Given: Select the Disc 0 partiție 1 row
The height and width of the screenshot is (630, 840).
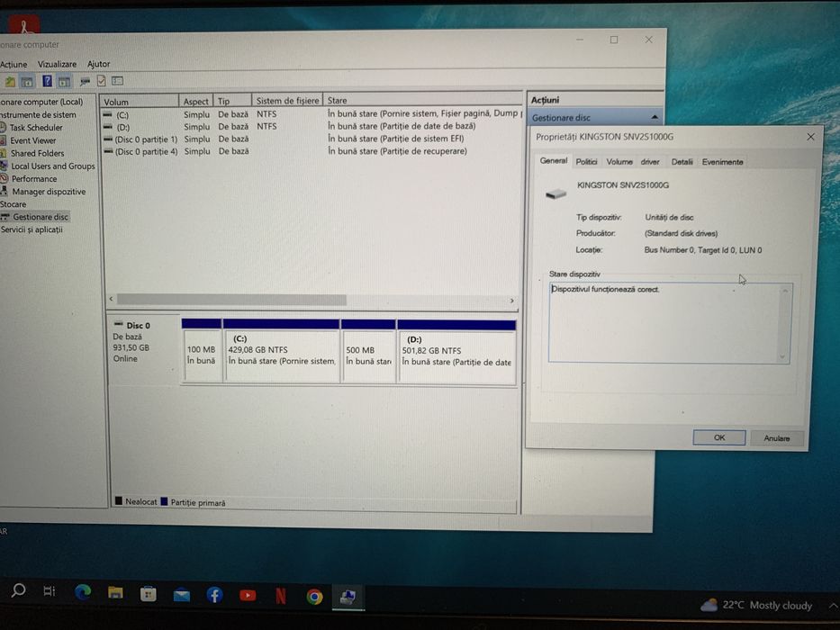Looking at the screenshot, I should tap(311, 139).
